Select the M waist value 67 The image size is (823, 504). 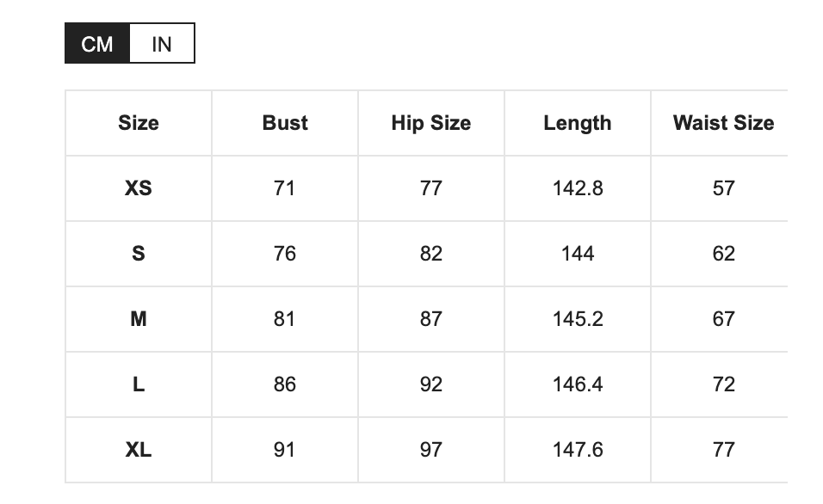pyautogui.click(x=723, y=319)
